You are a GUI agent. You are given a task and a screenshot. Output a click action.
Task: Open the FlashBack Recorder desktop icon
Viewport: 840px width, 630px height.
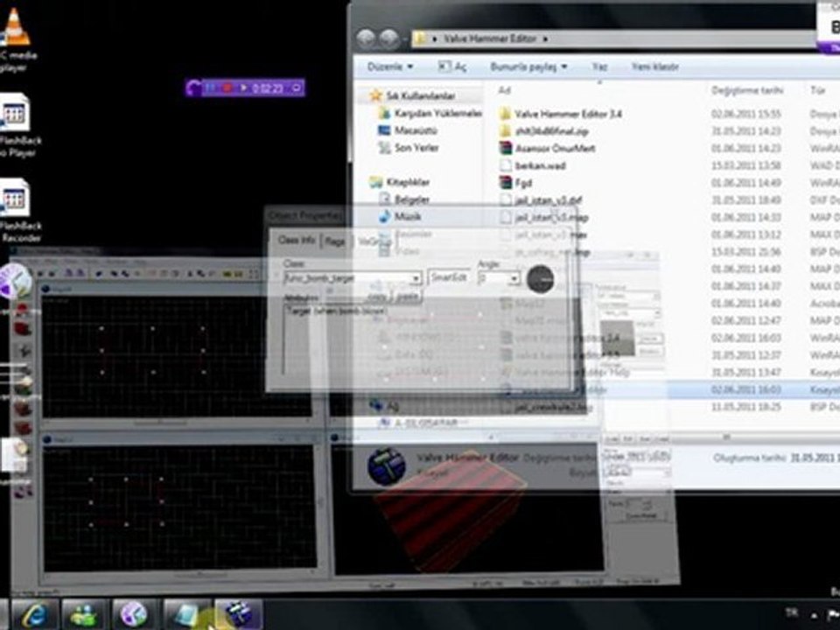17,211
